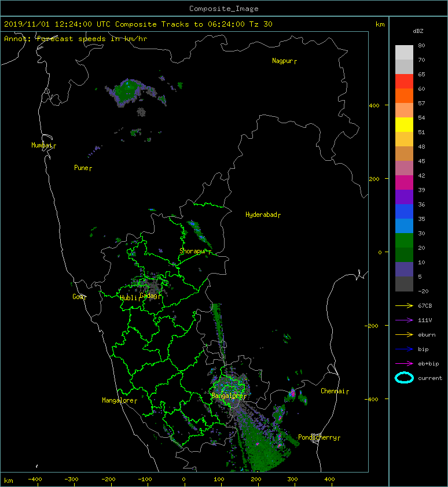This screenshot has height=487, width=448.
Task: Click the Annot: forecast speeds annotation text
Action: [76, 39]
